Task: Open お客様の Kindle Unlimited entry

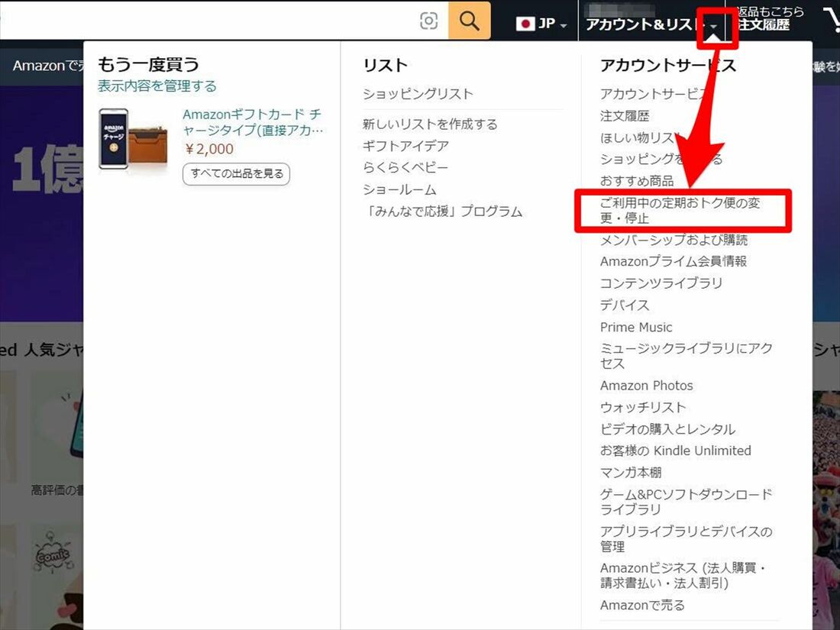Action: coord(676,451)
